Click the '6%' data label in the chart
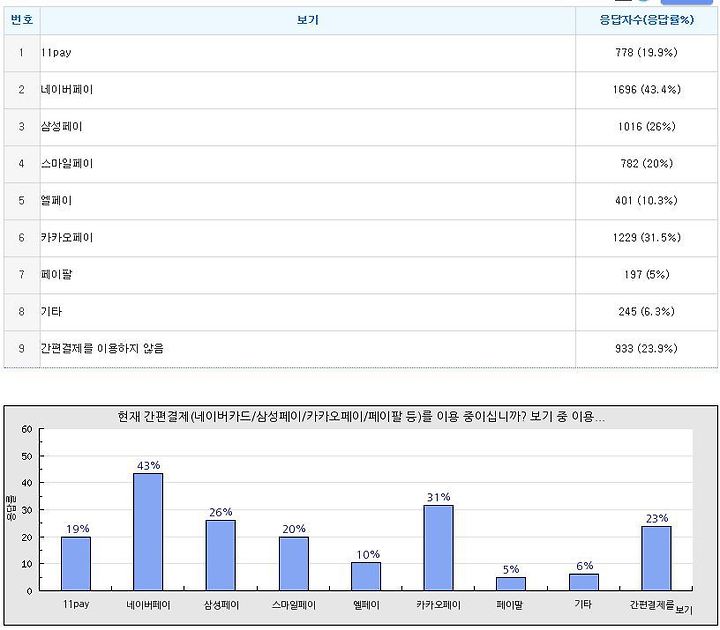This screenshot has height=630, width=720. click(585, 566)
